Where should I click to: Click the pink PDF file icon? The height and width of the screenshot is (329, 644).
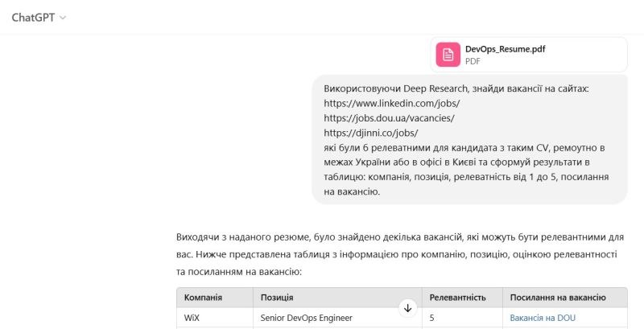448,55
